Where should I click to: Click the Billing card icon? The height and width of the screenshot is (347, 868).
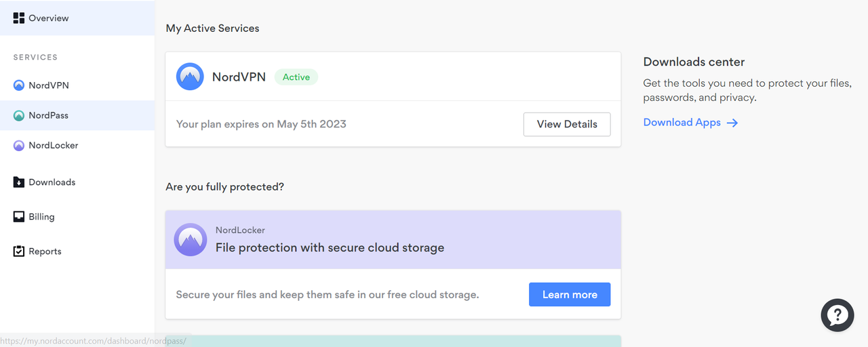(x=19, y=217)
